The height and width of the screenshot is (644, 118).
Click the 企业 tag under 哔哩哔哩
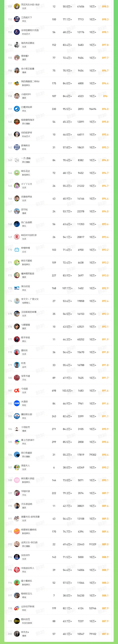24,252
